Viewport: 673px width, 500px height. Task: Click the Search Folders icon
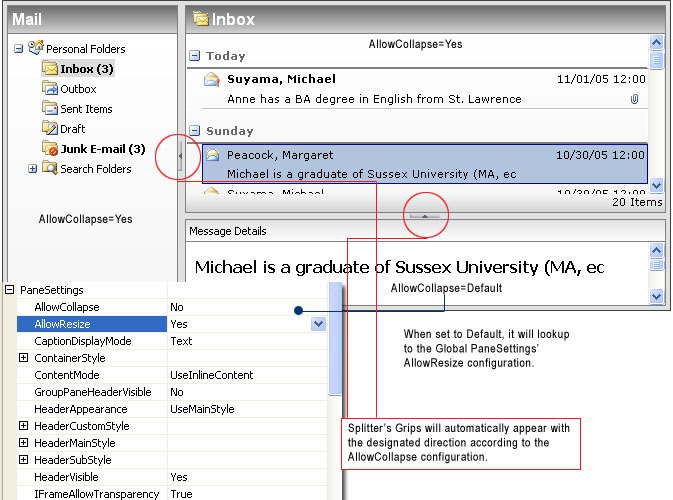coord(50,169)
